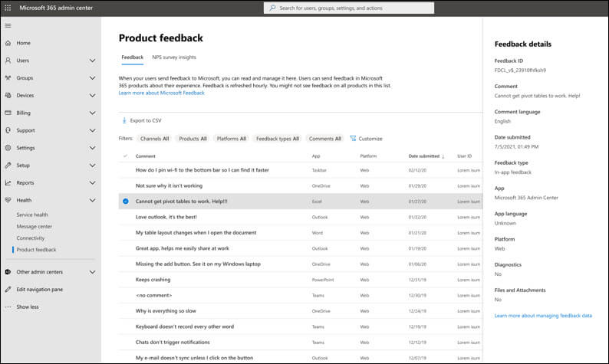
Task: Open Learn more about Microsoft Feedback link
Action: [161, 93]
